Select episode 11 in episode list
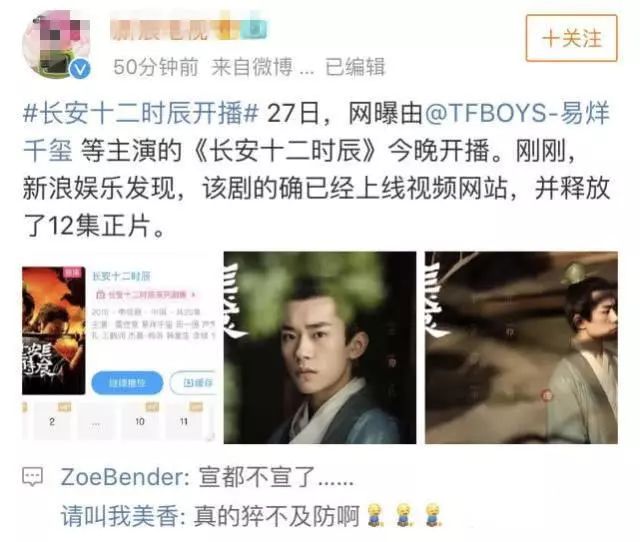The image size is (640, 542). click(x=184, y=421)
